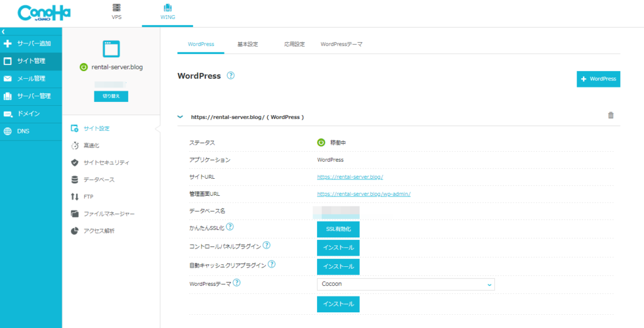Image resolution: width=644 pixels, height=328 pixels.
Task: Click the データベース名 row label
Action: coord(207,211)
